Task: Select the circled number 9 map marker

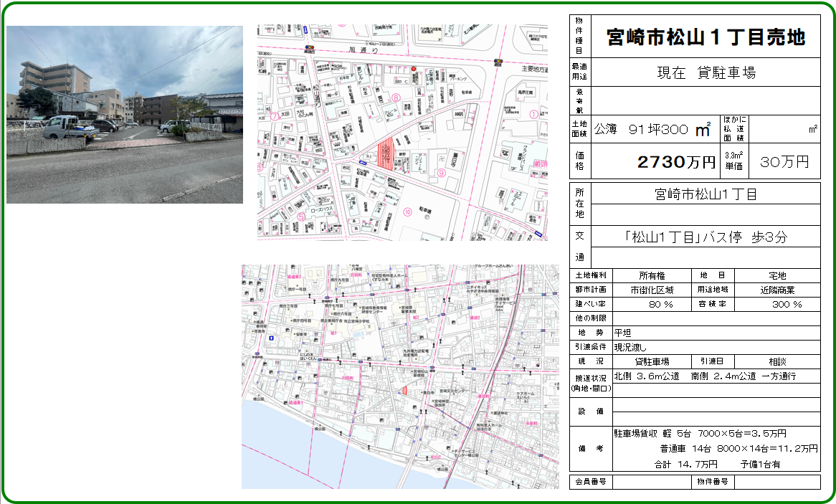Action: (442, 173)
